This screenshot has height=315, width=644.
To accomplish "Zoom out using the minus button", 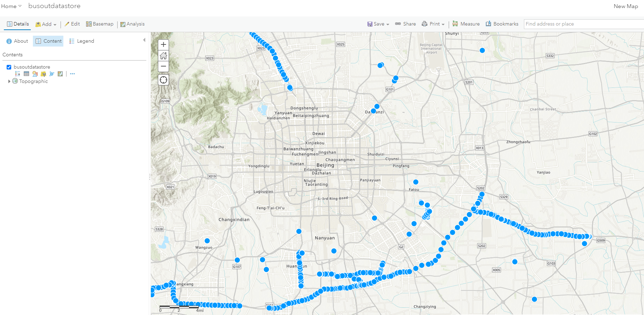I will pyautogui.click(x=163, y=66).
